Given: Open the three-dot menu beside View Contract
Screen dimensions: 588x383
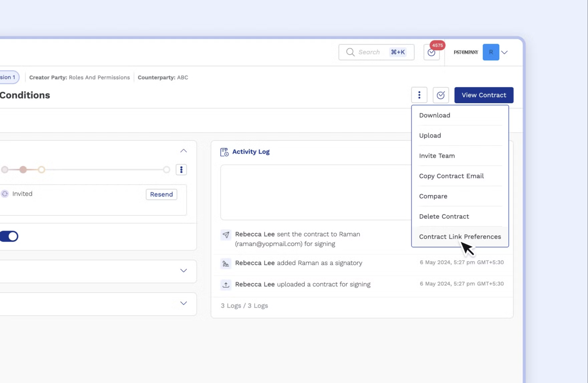Looking at the screenshot, I should (419, 95).
